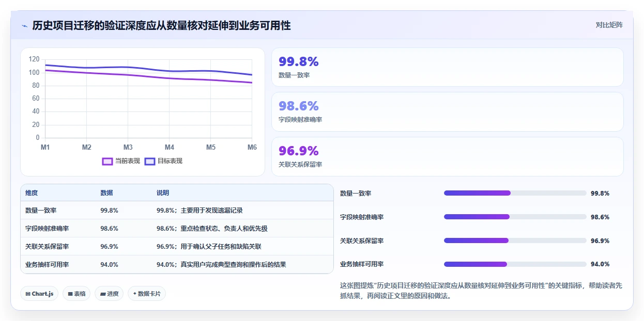
Task: Click the 关联关系保留率 progress bar
Action: 515,240
